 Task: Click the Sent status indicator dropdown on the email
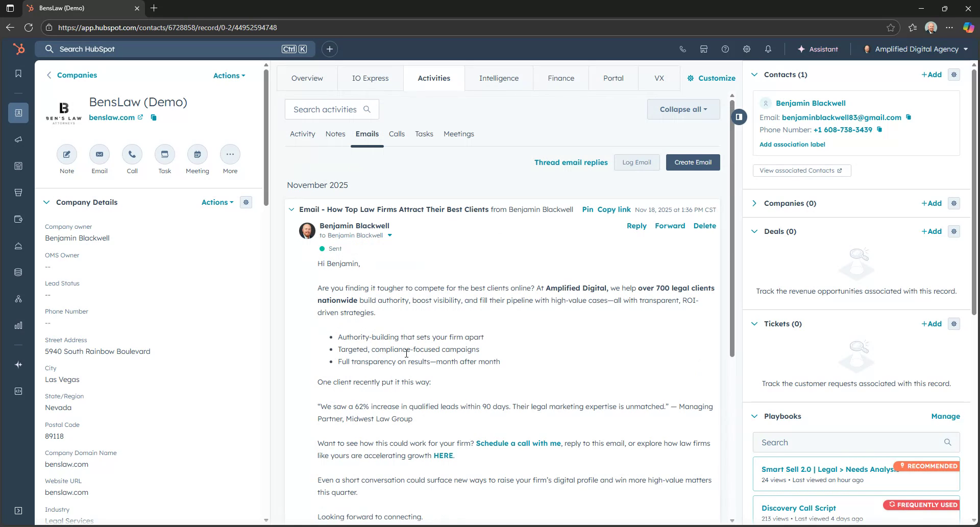(x=333, y=249)
